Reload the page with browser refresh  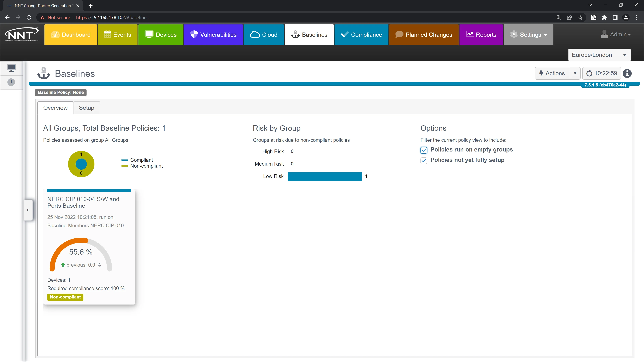pyautogui.click(x=29, y=17)
